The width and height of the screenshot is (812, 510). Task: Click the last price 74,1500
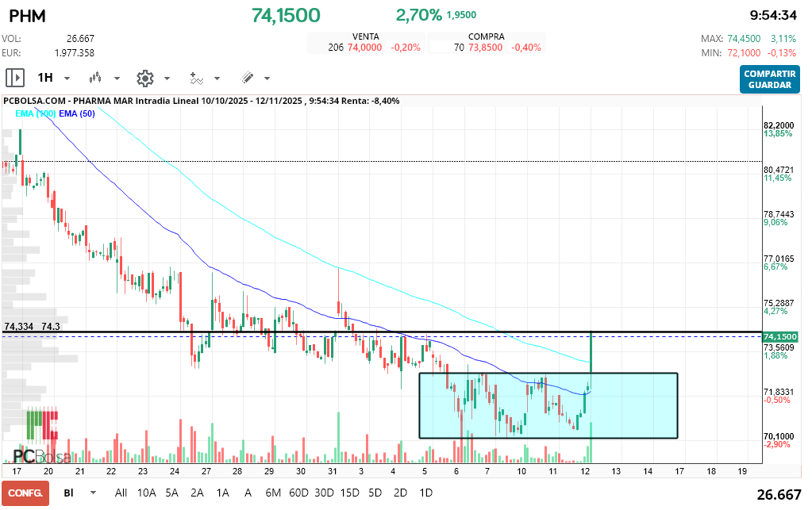click(x=286, y=16)
